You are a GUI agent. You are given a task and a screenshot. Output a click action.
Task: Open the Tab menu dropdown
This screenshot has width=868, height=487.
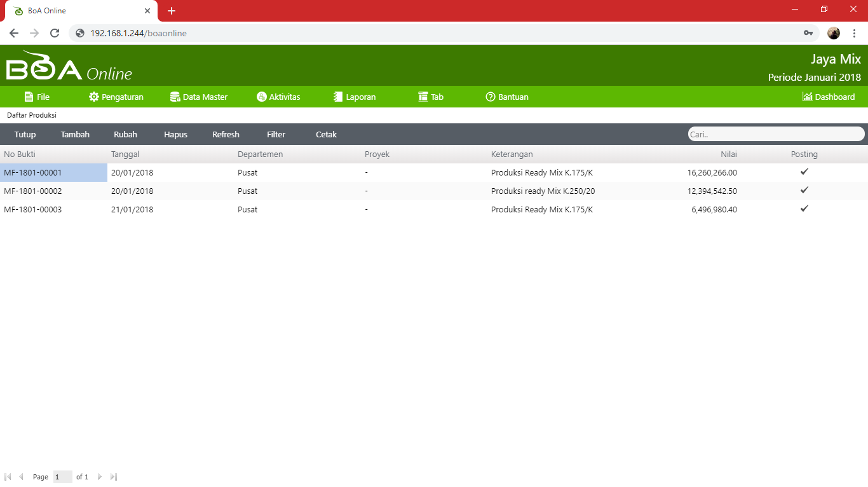click(x=431, y=97)
